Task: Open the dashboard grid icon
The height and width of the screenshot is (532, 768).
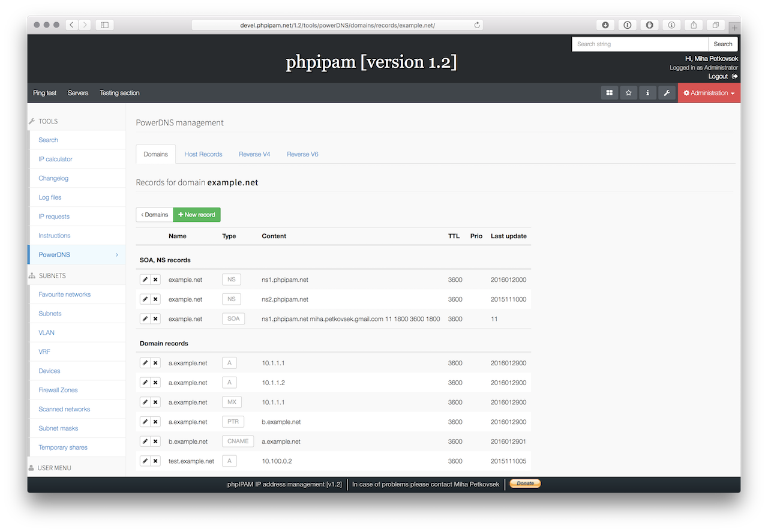Action: [x=609, y=93]
